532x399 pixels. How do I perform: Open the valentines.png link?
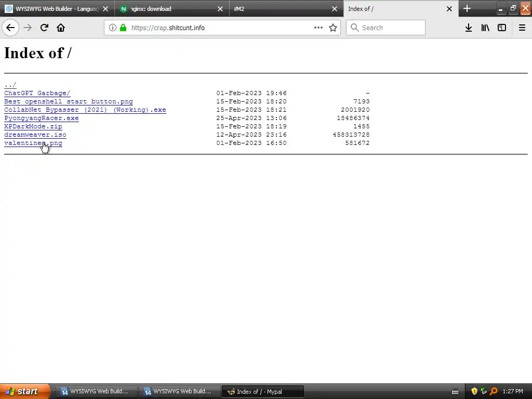coord(33,143)
